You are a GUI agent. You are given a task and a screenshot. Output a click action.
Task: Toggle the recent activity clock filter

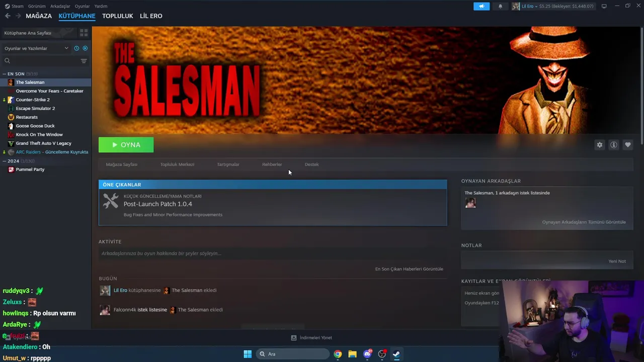[76, 48]
